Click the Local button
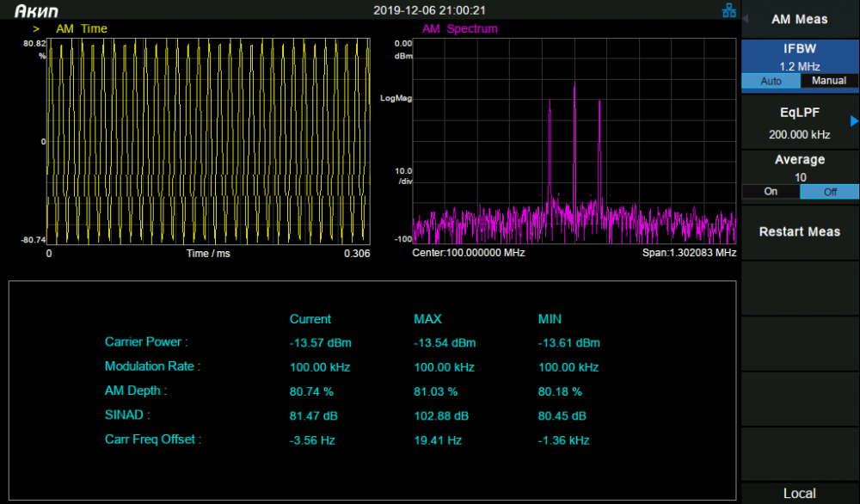Viewport: 860px width, 504px height. coord(800,493)
